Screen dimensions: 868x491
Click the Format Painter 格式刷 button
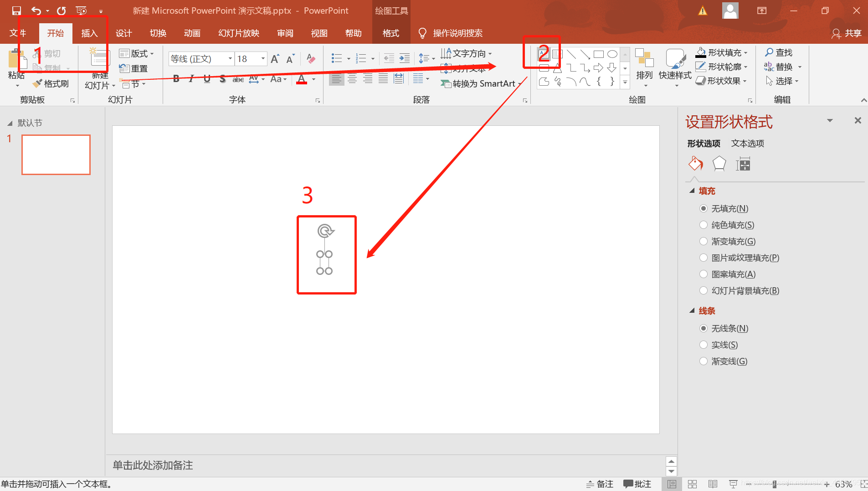[x=51, y=83]
